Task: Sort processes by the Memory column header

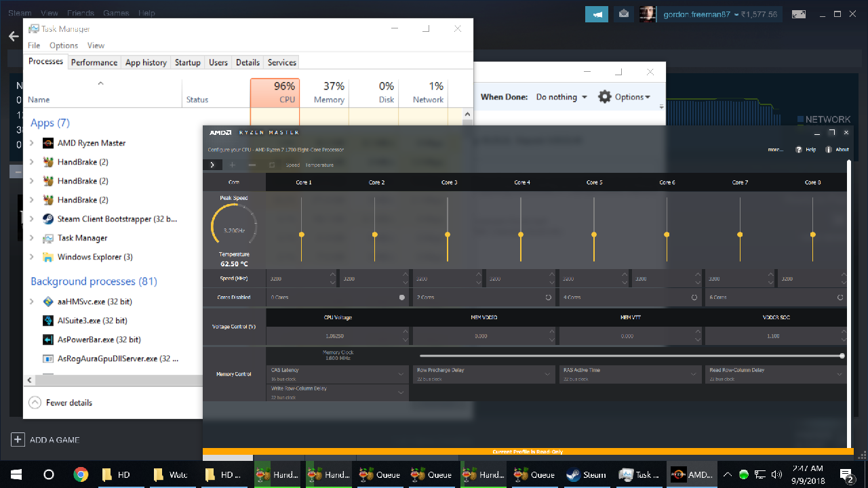Action: point(324,93)
